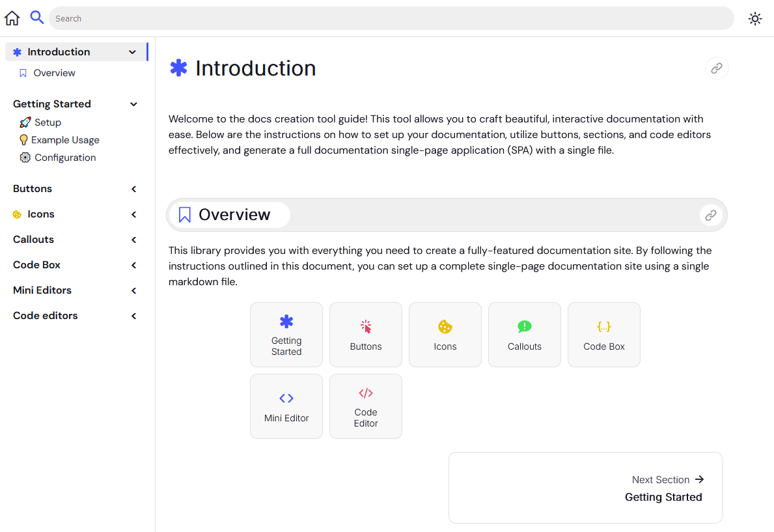This screenshot has height=532, width=774.
Task: Select the search magnifier icon
Action: click(36, 18)
